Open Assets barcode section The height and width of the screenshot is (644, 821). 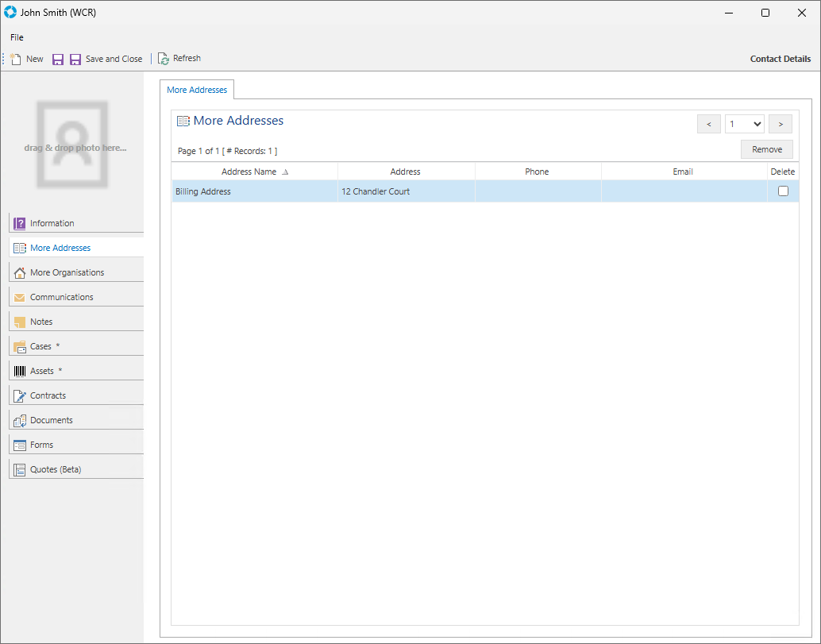click(x=41, y=371)
